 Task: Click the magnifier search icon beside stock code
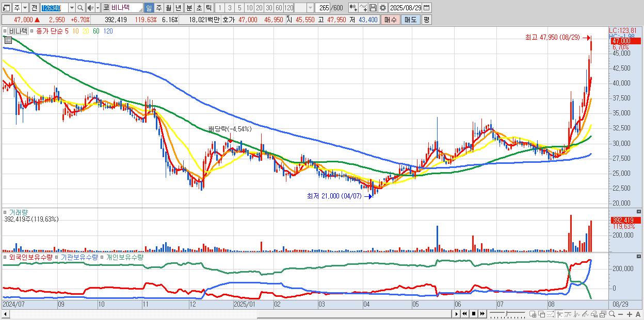[x=80, y=8]
